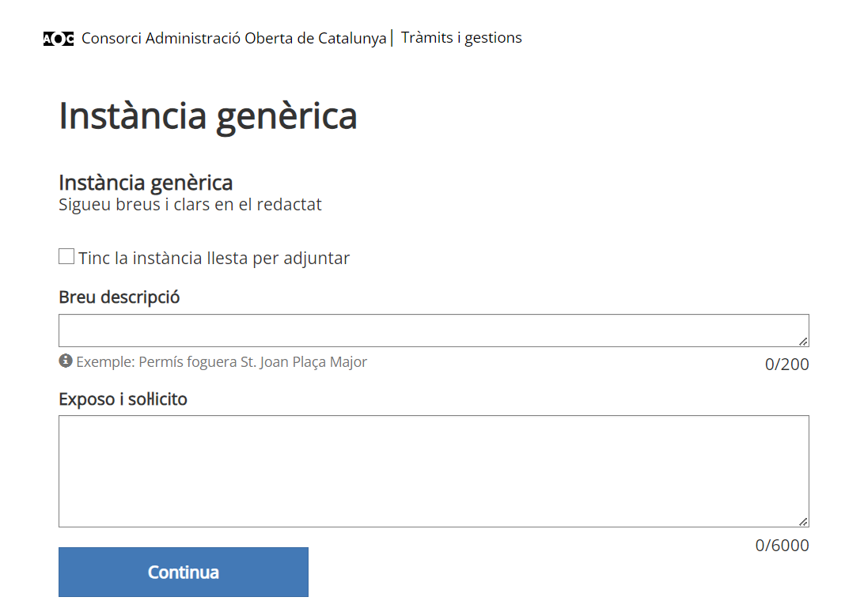Open Tràmits i gestions link
This screenshot has height=616, width=845.
coord(461,38)
